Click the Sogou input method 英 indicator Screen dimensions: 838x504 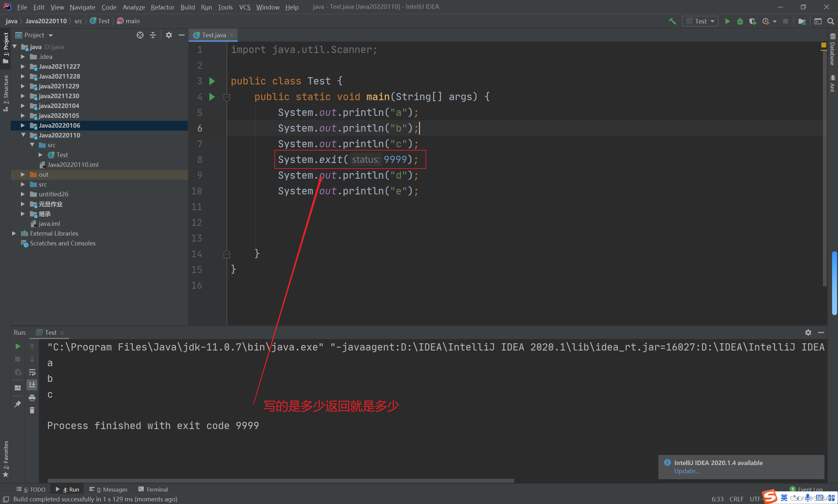[784, 497]
